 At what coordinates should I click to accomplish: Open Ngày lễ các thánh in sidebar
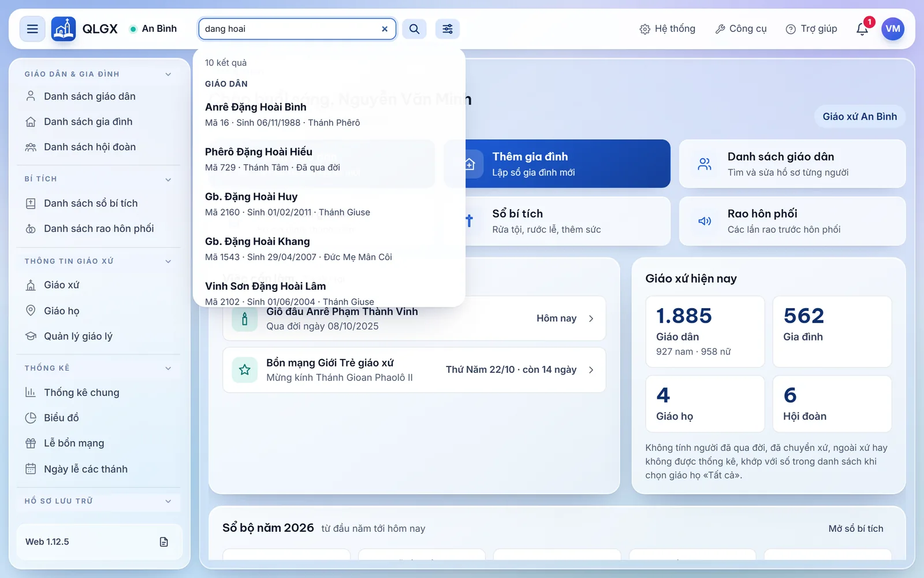pos(99,469)
